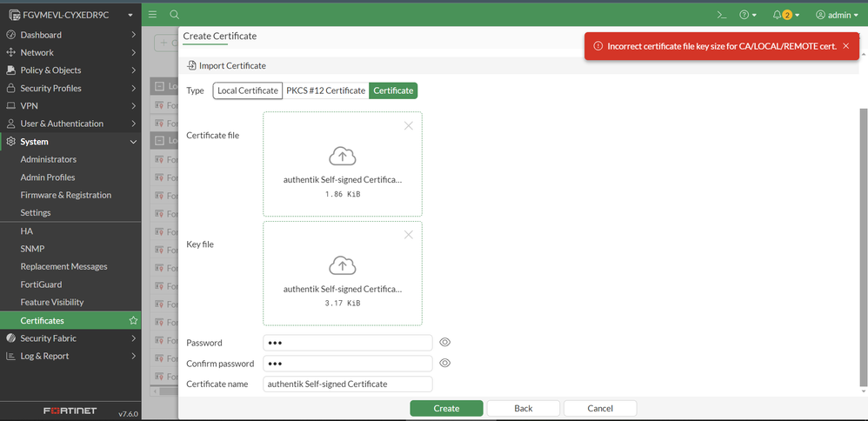Select the Certificate type option

pos(393,90)
